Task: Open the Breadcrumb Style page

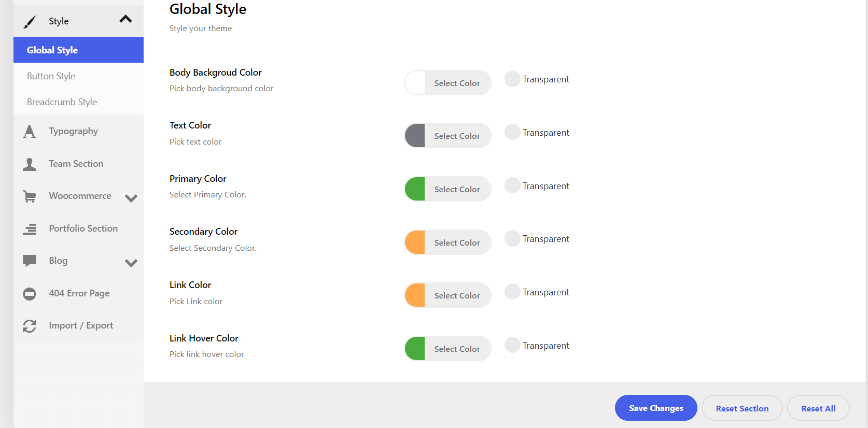Action: click(62, 102)
